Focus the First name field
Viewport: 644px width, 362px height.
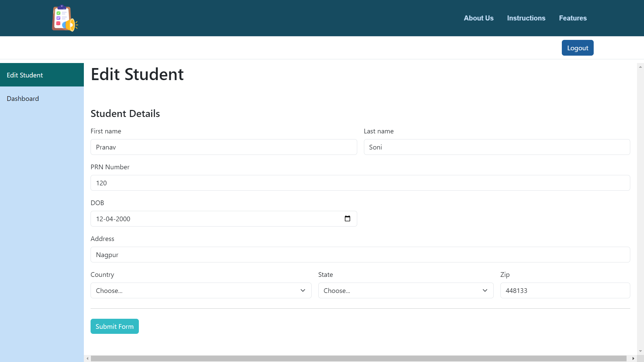[x=223, y=147]
